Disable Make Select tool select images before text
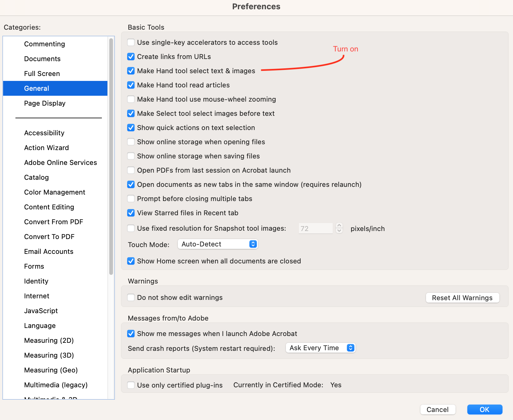This screenshot has height=420, width=513. (131, 113)
